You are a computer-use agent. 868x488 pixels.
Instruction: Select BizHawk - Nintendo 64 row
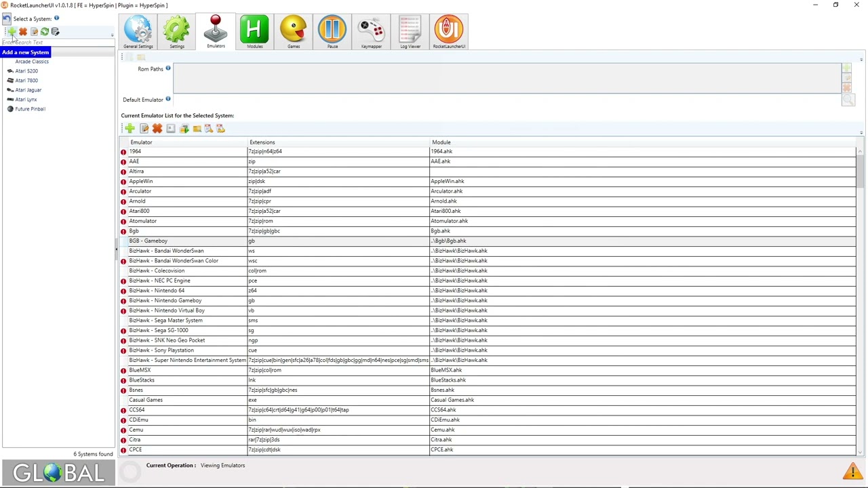[488, 291]
